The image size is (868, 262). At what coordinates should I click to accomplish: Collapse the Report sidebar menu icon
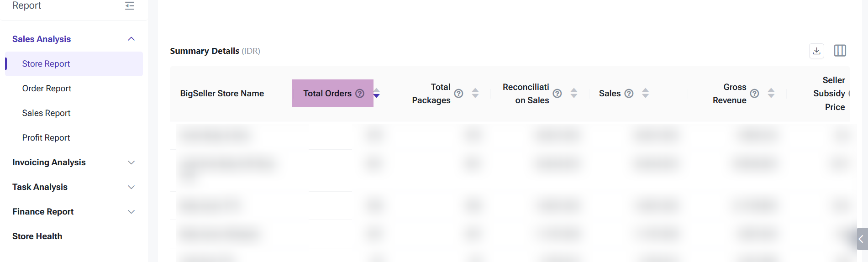(x=130, y=5)
